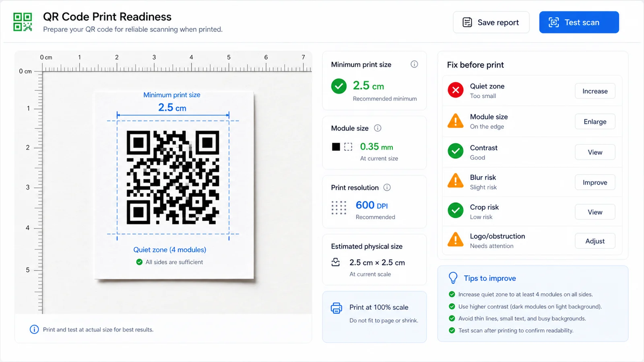Click the 4 cm mark on the vertical ruler

[28, 228]
